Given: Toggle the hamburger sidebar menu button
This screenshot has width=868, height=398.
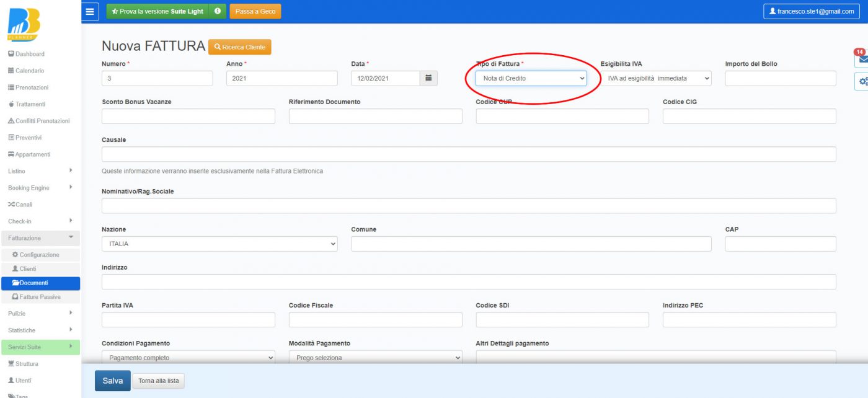Looking at the screenshot, I should click(x=91, y=11).
